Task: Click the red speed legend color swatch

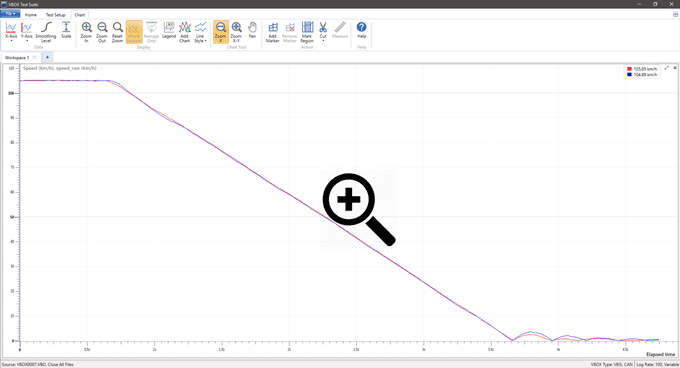Action: click(x=629, y=69)
